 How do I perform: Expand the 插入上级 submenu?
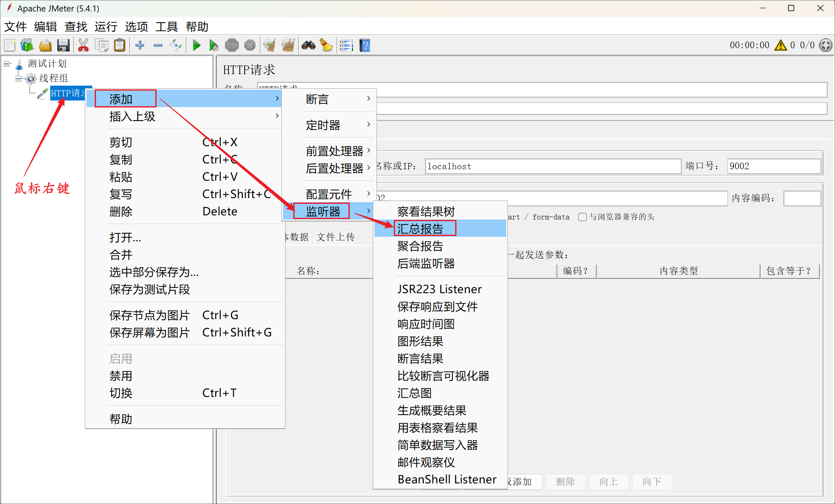click(x=185, y=116)
